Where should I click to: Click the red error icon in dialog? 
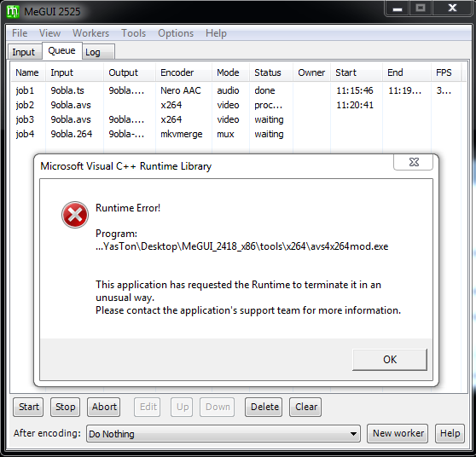(x=75, y=215)
